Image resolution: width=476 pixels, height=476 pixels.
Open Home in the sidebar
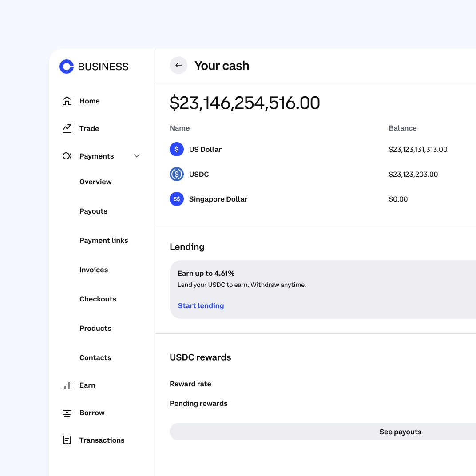pyautogui.click(x=90, y=101)
